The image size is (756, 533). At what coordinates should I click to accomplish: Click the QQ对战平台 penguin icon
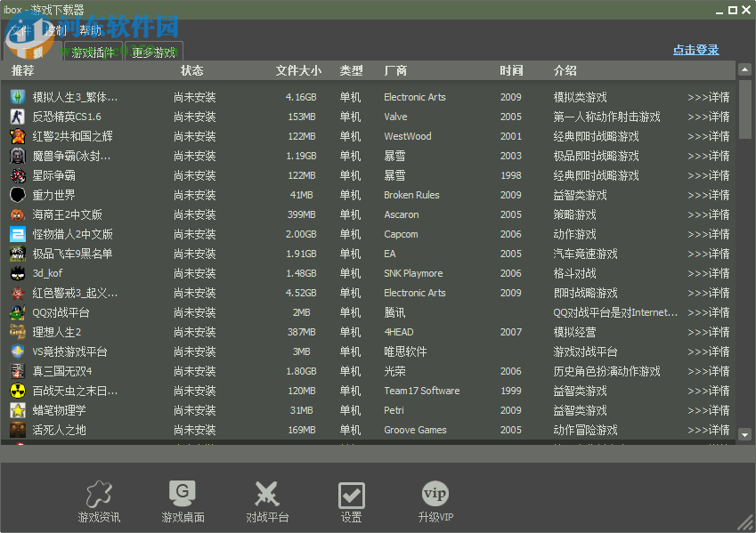coord(19,312)
